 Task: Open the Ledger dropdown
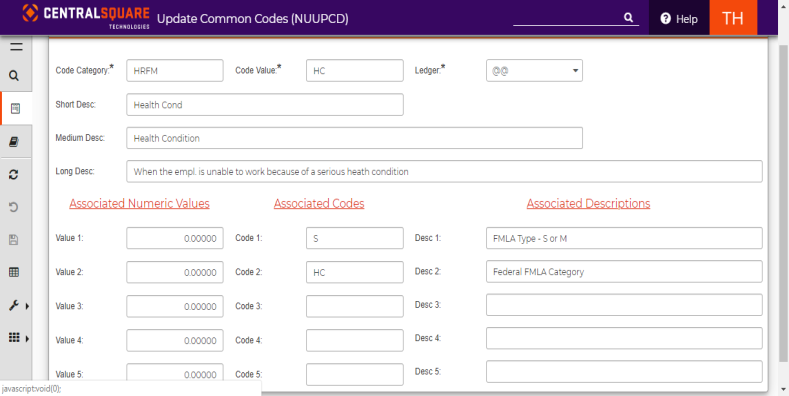click(x=534, y=71)
